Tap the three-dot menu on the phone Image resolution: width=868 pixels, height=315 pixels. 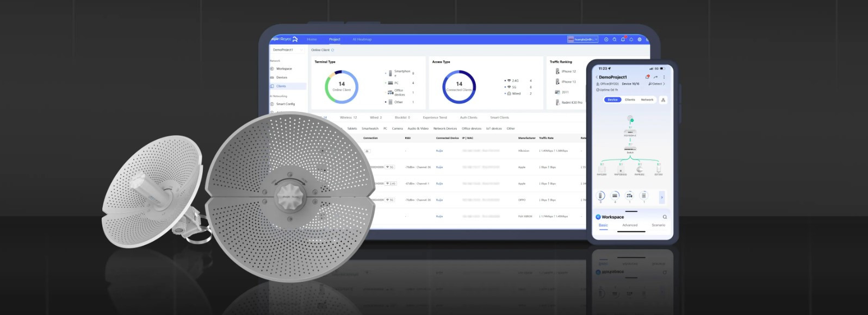pyautogui.click(x=664, y=77)
